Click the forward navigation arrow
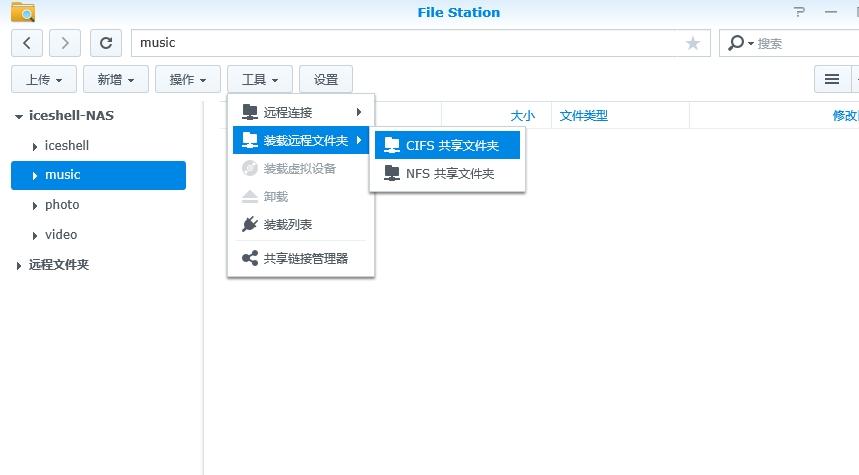Viewport: 859px width, 475px height. 65,43
